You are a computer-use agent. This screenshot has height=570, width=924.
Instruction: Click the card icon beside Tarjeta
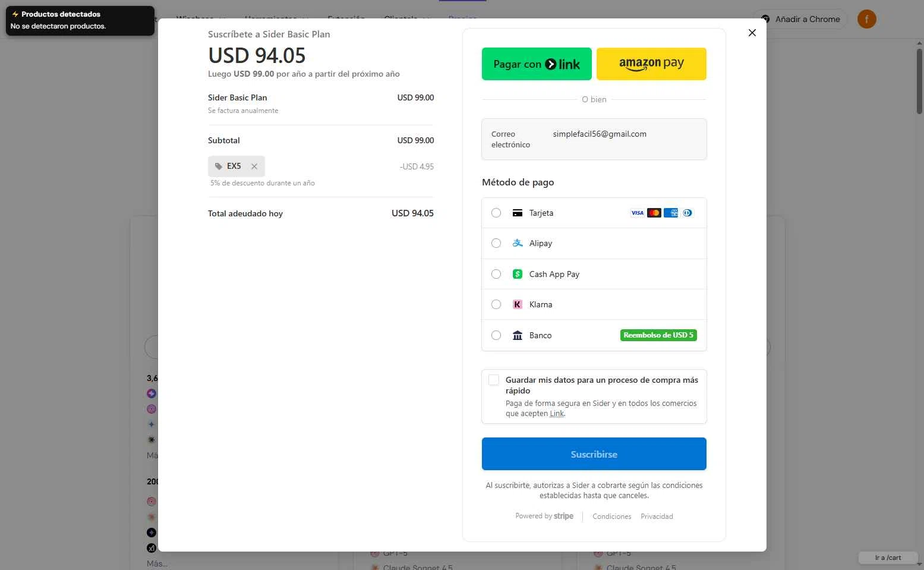518,213
